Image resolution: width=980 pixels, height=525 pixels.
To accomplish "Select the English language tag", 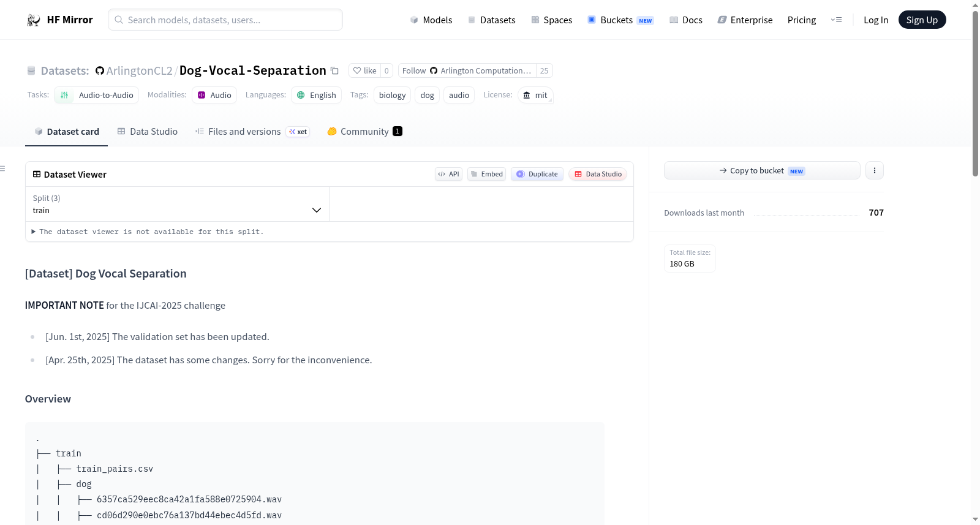I will 316,95.
